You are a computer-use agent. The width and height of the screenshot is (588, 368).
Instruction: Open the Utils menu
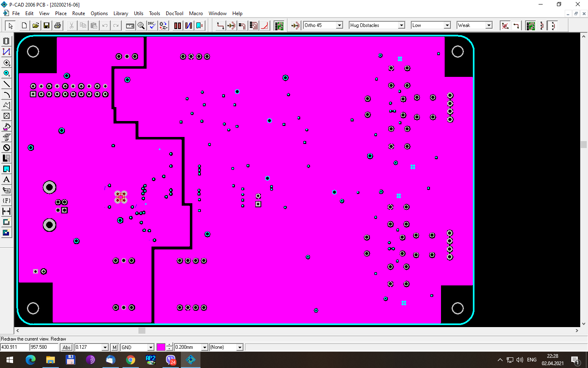pos(139,13)
